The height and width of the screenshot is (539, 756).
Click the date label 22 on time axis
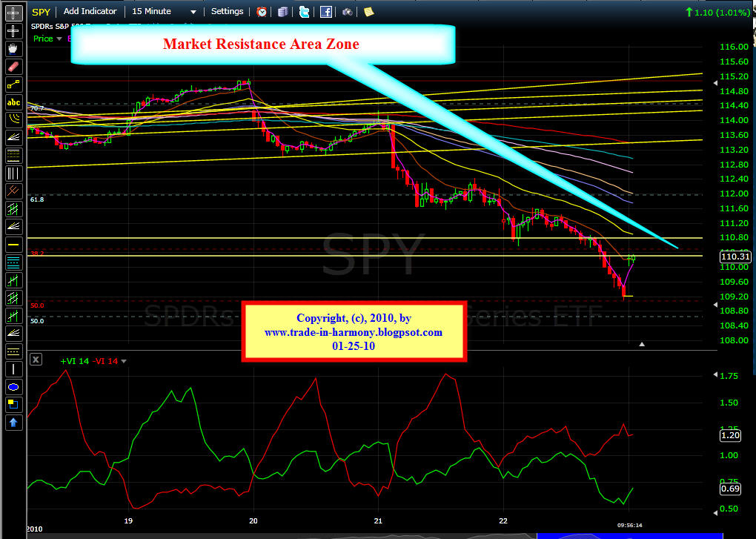click(503, 520)
